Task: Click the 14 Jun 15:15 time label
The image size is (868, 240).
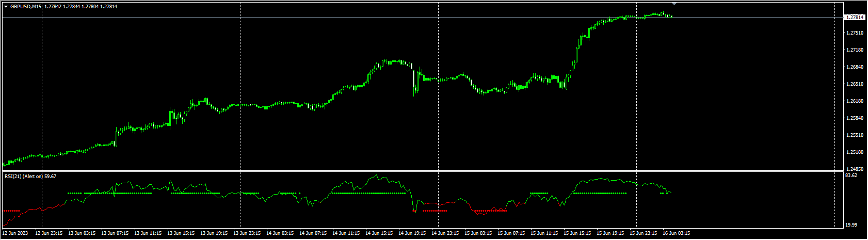Action: (379, 233)
